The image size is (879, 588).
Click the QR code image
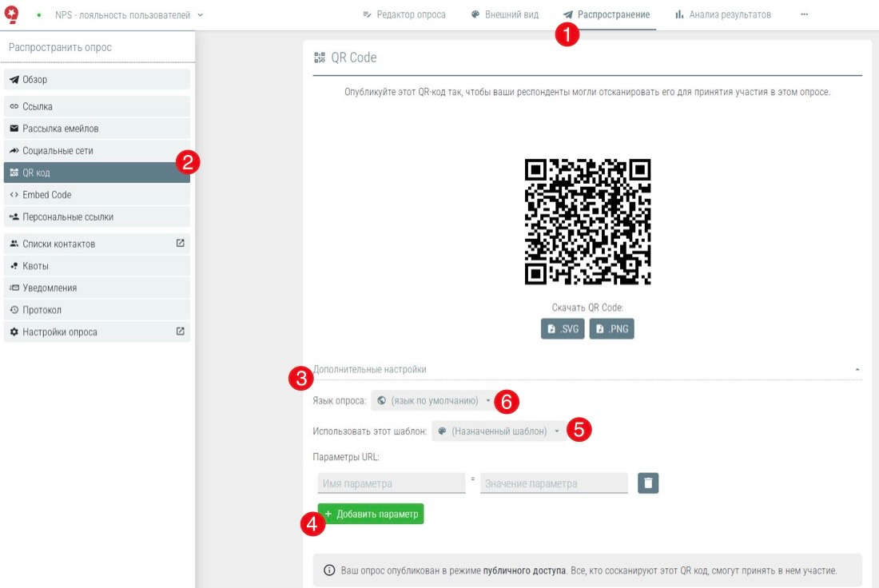click(x=587, y=221)
